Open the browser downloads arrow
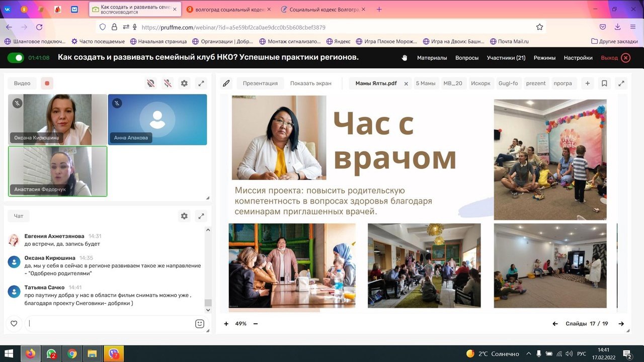Screen dimensions: 644x362 click(x=618, y=27)
